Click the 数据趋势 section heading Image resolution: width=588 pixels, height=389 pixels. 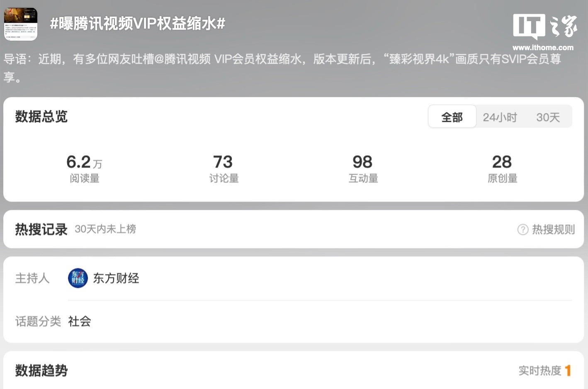(x=41, y=370)
